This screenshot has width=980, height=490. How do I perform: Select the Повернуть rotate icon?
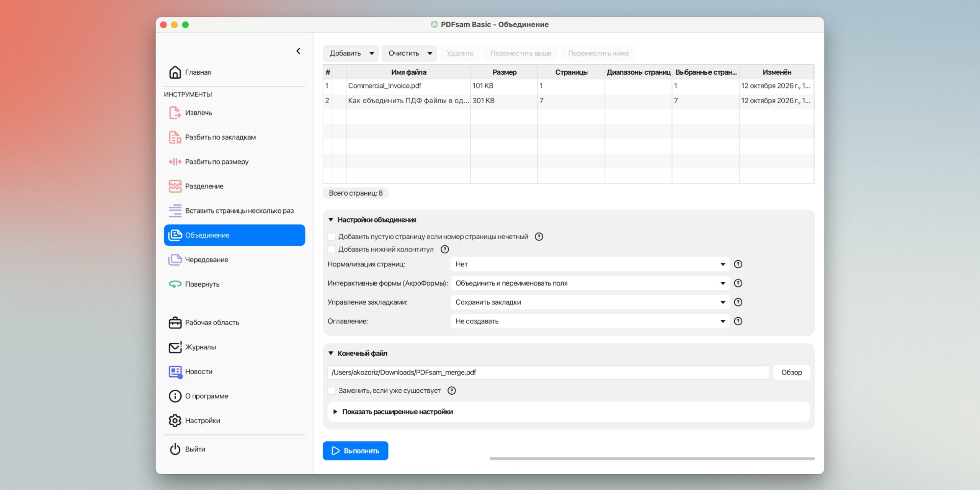[x=175, y=284]
